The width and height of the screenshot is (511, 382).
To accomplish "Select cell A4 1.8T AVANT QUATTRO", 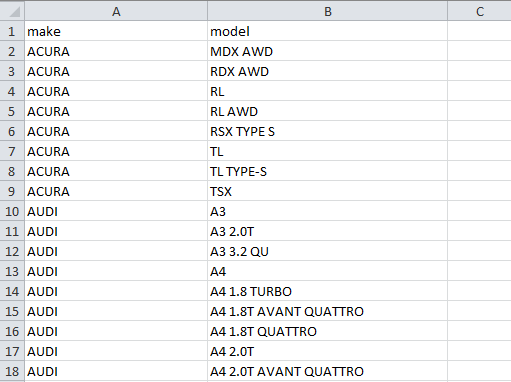I will pyautogui.click(x=327, y=311).
